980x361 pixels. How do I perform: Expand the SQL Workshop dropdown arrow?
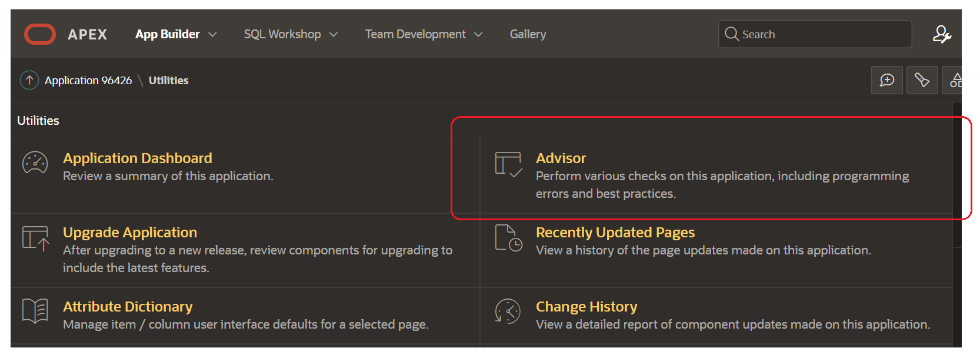click(x=334, y=35)
